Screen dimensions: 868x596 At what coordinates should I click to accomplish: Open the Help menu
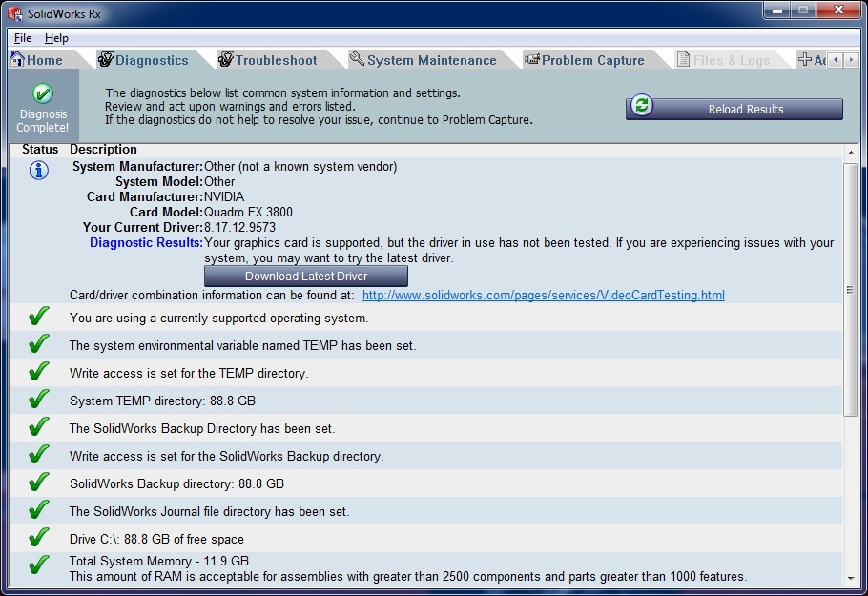click(56, 38)
